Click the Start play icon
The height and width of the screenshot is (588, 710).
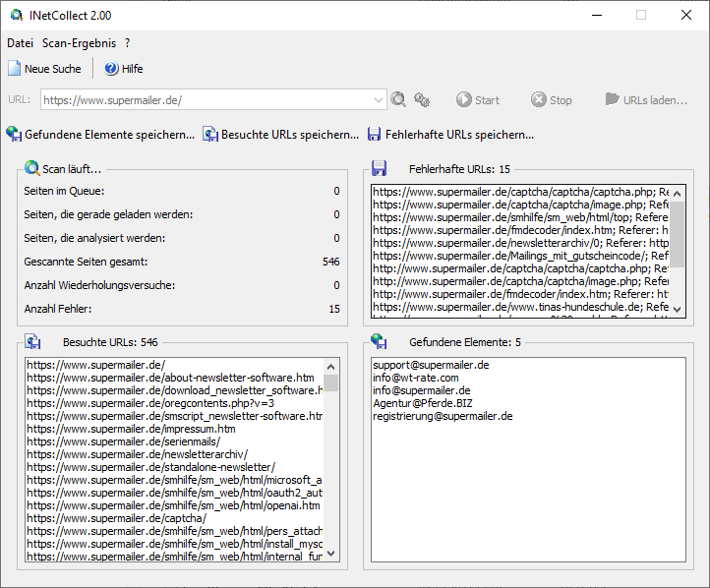[x=464, y=99]
